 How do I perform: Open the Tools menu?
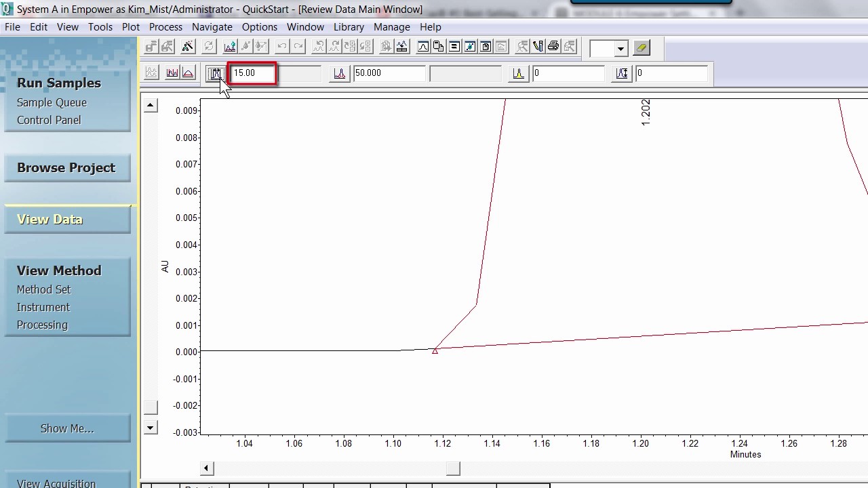coord(100,27)
